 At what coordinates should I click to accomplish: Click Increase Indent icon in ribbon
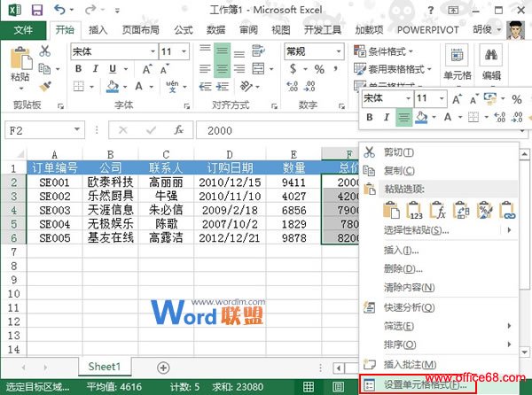tap(222, 87)
